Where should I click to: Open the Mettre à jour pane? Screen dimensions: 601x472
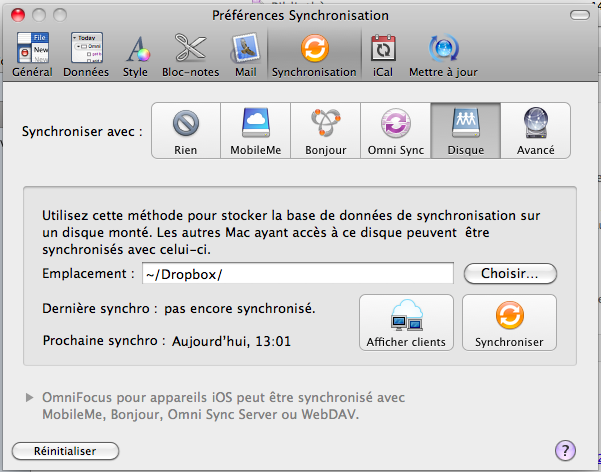pyautogui.click(x=443, y=55)
